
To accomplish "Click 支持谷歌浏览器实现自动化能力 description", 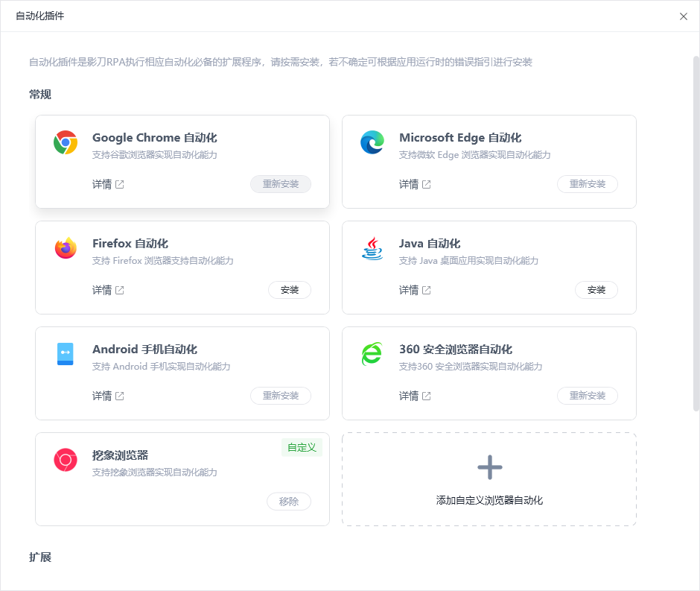I will click(x=155, y=155).
